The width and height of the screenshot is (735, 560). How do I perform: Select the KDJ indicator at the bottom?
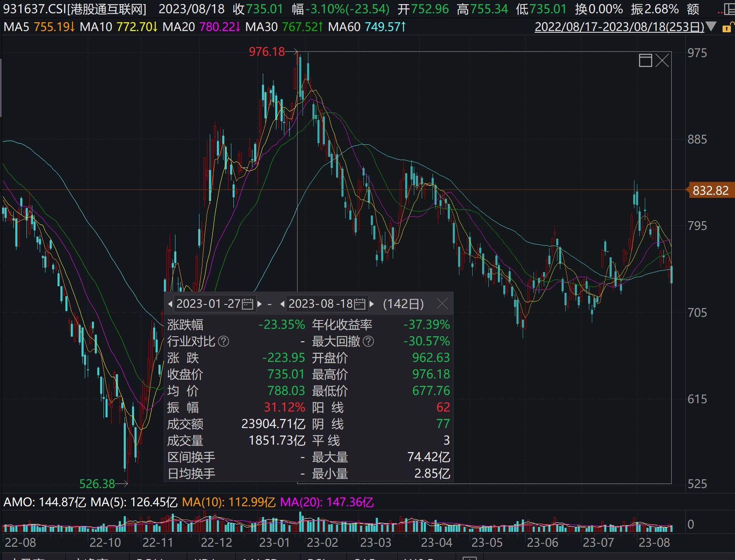click(x=206, y=558)
